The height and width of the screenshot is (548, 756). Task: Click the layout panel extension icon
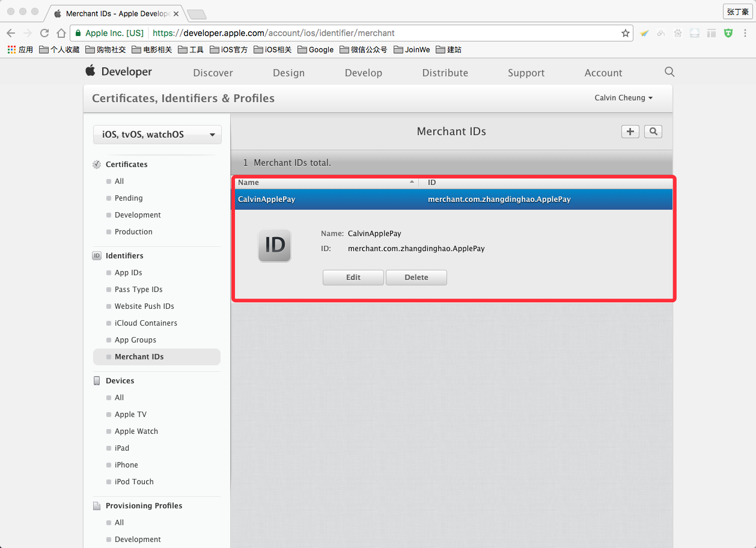coord(712,33)
